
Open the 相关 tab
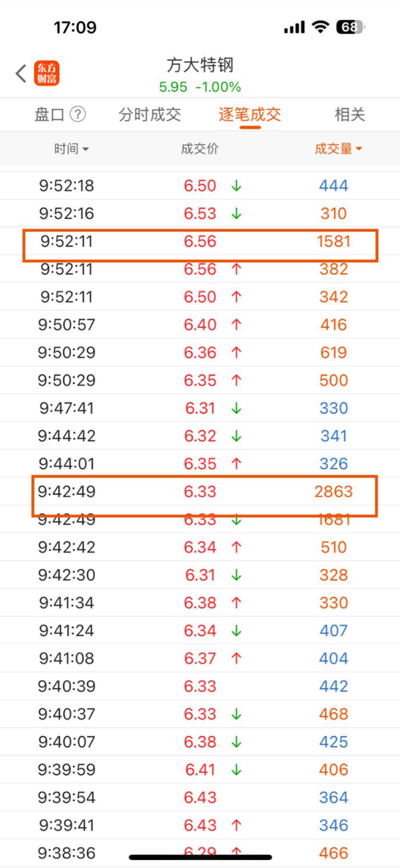pos(350,115)
